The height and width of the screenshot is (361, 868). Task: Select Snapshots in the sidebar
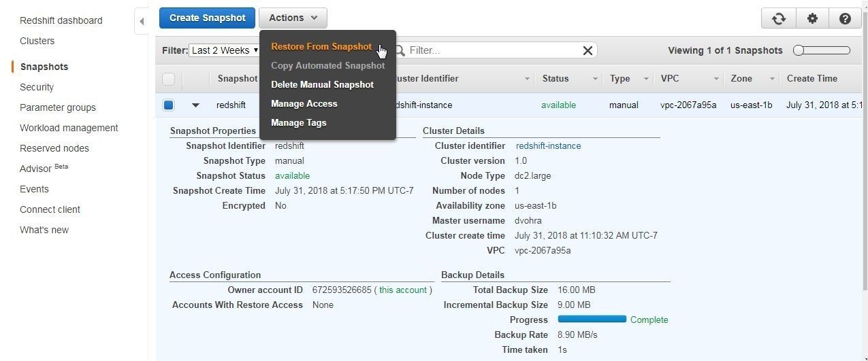click(44, 67)
